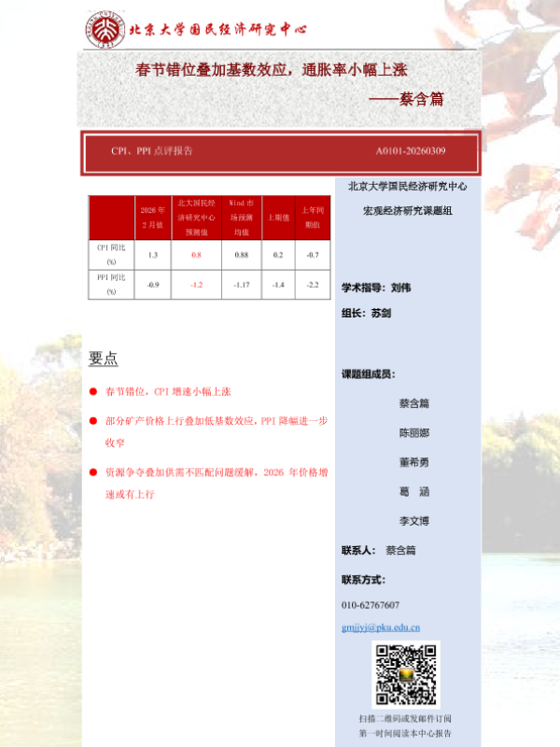Click the red -1.2 PPI forecast value

pyautogui.click(x=196, y=285)
